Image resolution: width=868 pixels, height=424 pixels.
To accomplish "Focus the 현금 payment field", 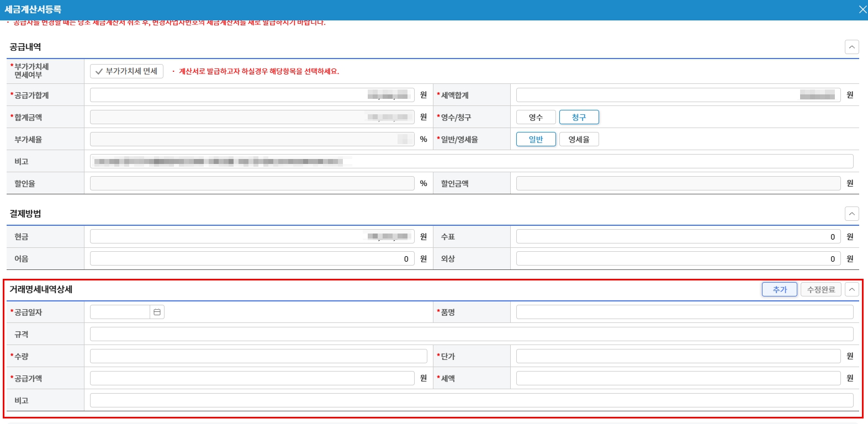I will [x=252, y=236].
